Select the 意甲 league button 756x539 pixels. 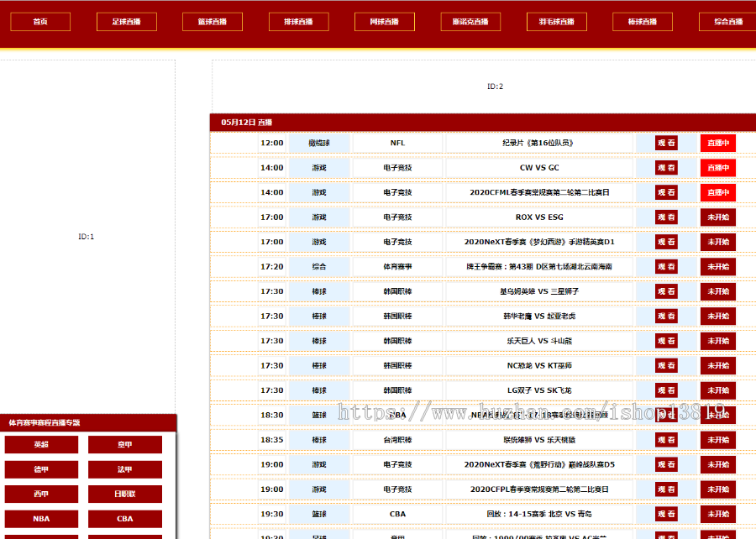[x=125, y=445]
